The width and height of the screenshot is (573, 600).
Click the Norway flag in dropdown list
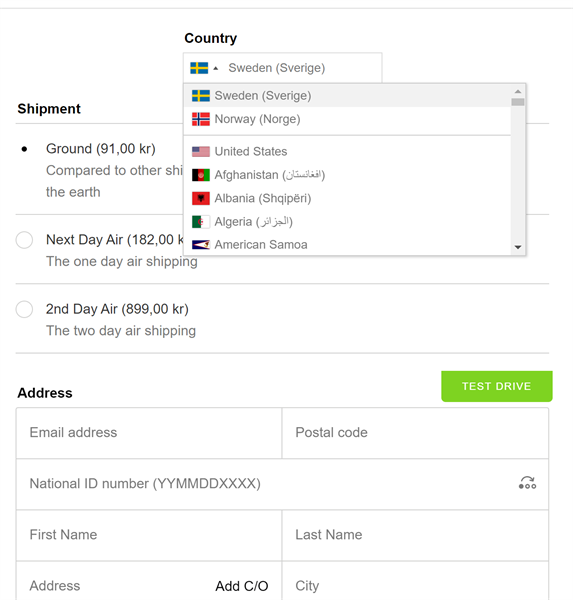[201, 119]
